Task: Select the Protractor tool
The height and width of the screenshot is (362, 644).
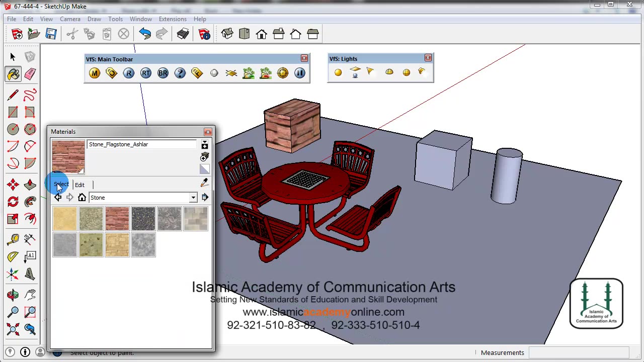Action: click(x=13, y=256)
